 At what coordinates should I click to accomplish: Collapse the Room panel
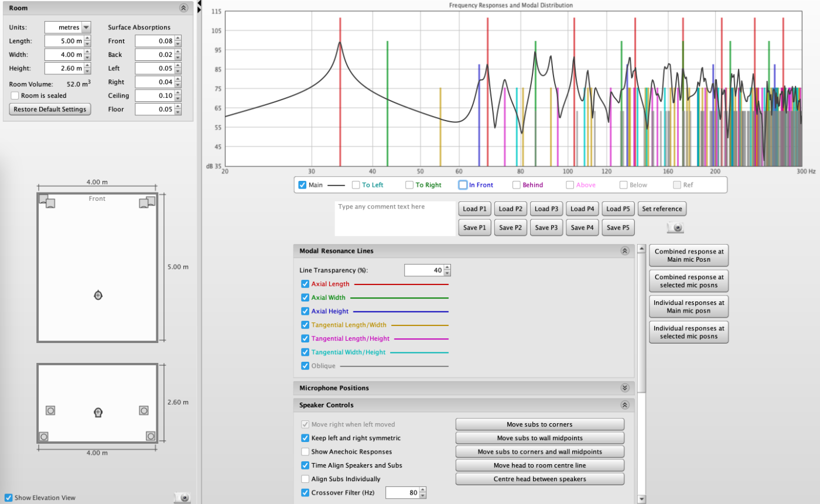point(183,8)
